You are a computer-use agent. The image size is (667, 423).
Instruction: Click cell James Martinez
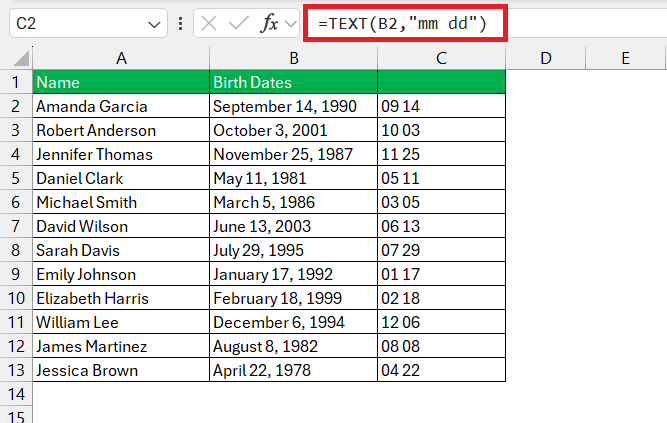[121, 346]
